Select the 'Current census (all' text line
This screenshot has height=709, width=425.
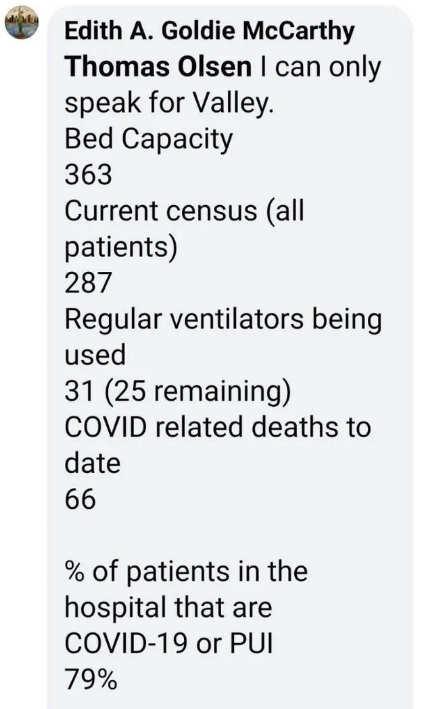184,211
